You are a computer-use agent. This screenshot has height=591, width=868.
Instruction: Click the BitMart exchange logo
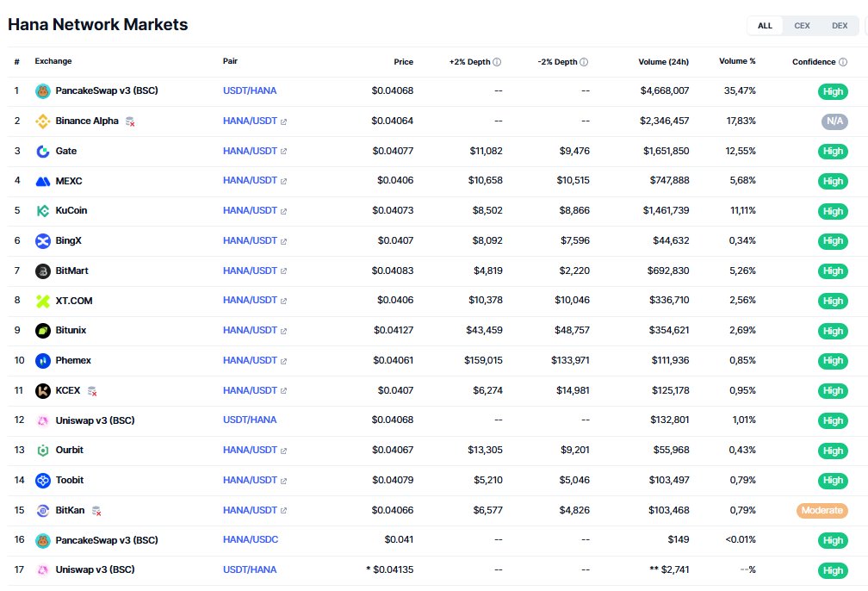(43, 271)
